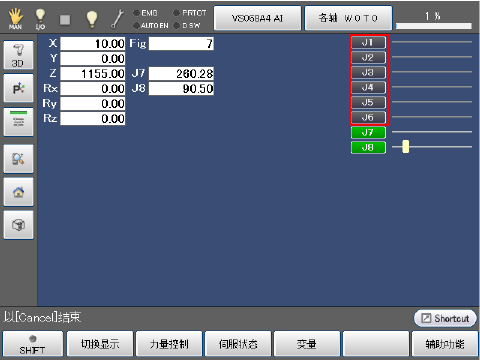Image resolution: width=480 pixels, height=360 pixels.
Task: Click the MAN hand mode icon
Action: tap(15, 19)
